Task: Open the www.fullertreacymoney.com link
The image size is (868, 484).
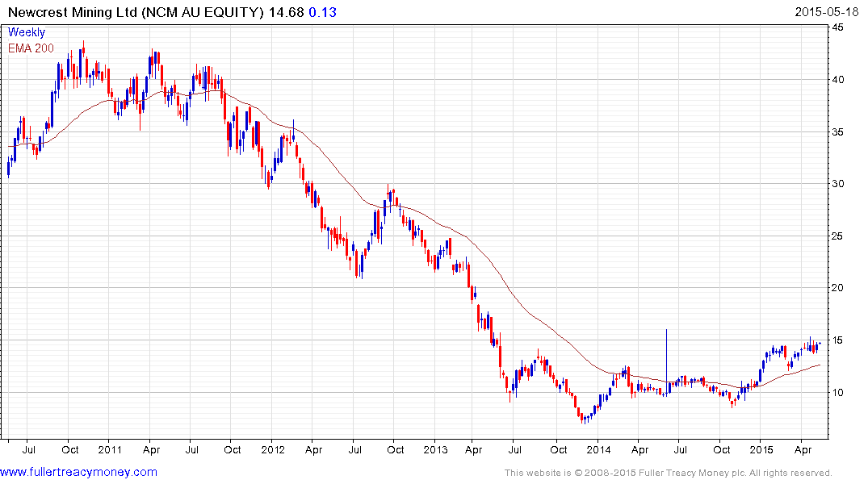Action: tap(78, 473)
